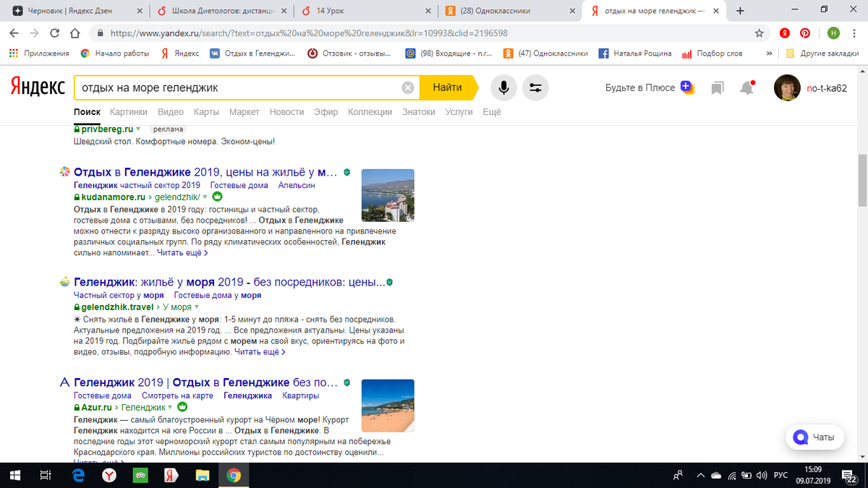Open 'Наталья Рощина' Facebook bookmark
The image size is (868, 488).
[x=635, y=53]
